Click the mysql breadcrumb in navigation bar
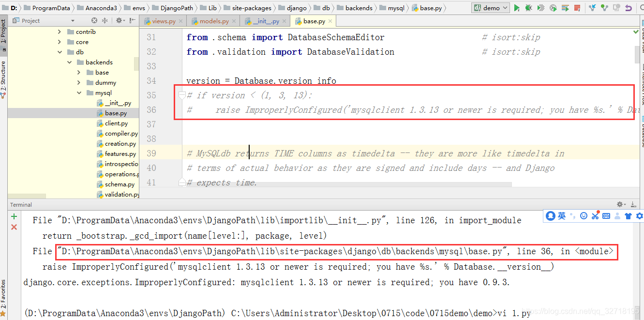 391,8
